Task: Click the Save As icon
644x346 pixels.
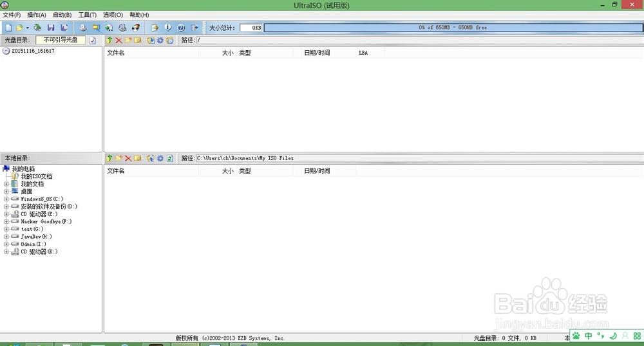Action: click(x=64, y=28)
